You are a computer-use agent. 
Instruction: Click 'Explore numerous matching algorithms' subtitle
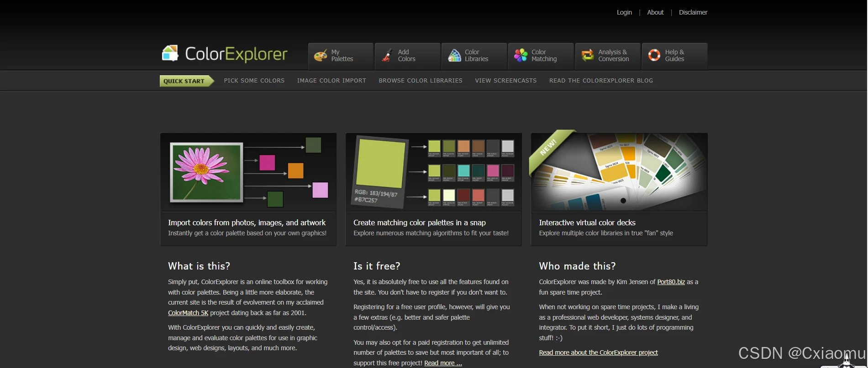(x=431, y=233)
